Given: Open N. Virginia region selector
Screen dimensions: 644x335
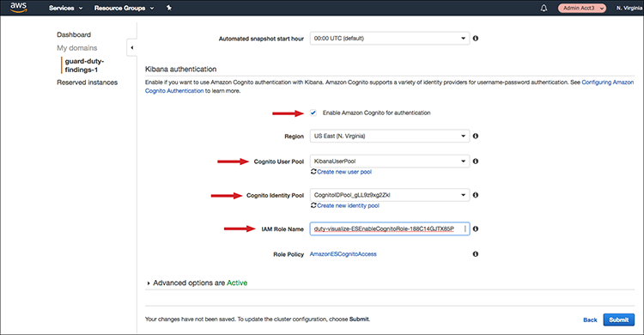Looking at the screenshot, I should click(x=629, y=8).
